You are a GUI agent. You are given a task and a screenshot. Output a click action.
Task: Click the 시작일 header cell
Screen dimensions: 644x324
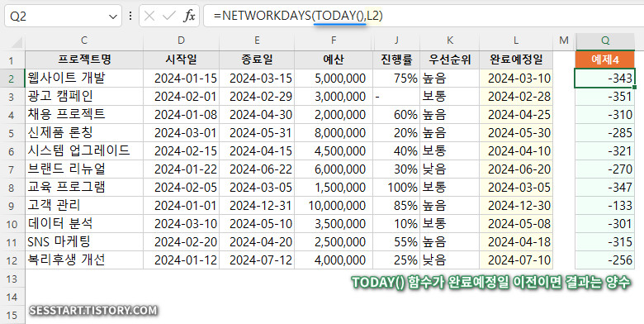[x=181, y=60]
